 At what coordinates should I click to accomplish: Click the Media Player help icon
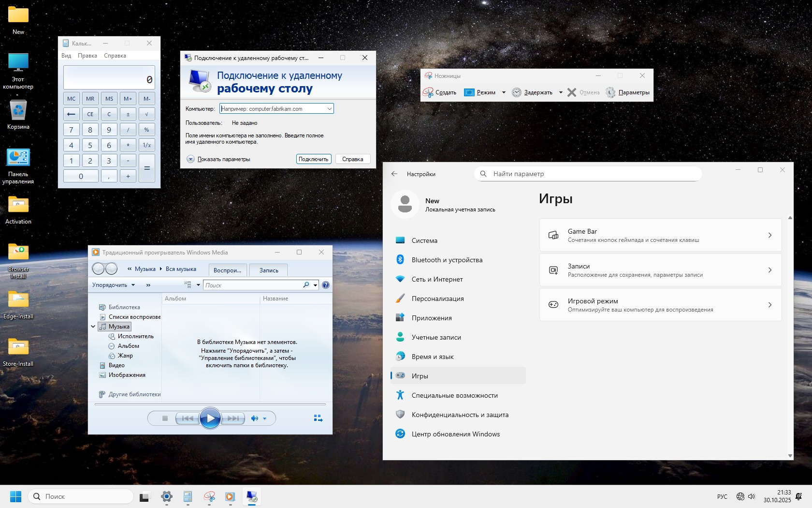[326, 285]
